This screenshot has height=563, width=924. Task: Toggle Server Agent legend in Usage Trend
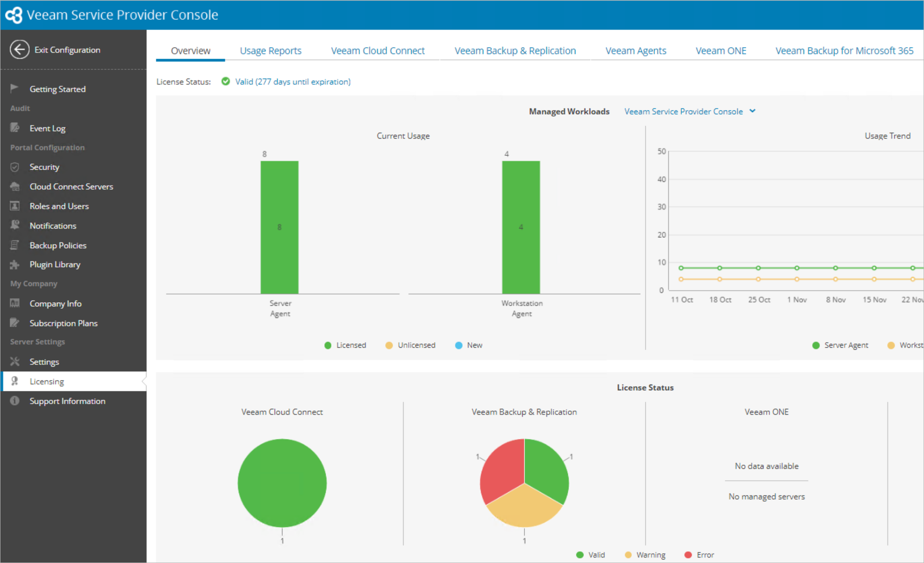point(840,345)
